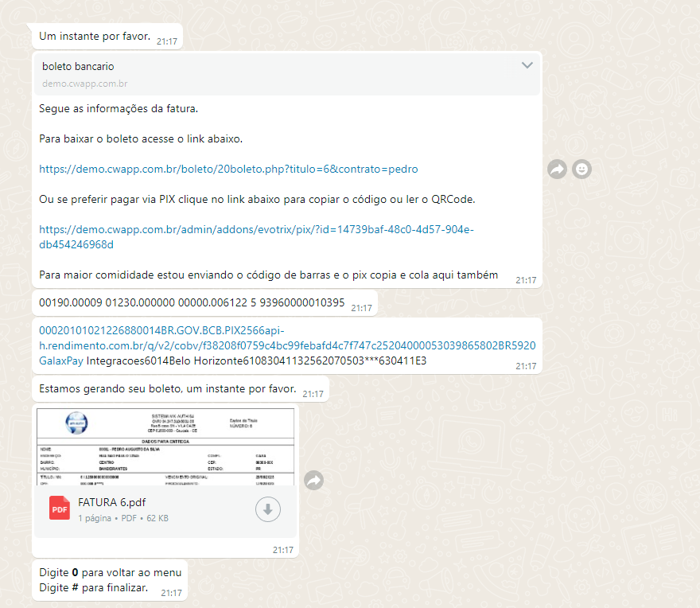React with emoji to invoice message
Screen dimensions: 700x608
(x=582, y=169)
